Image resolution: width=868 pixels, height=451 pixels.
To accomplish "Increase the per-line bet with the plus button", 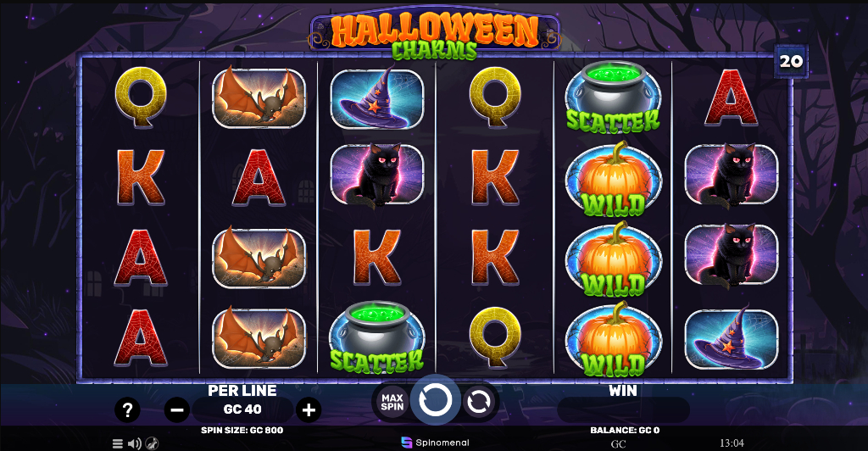I will coord(309,410).
